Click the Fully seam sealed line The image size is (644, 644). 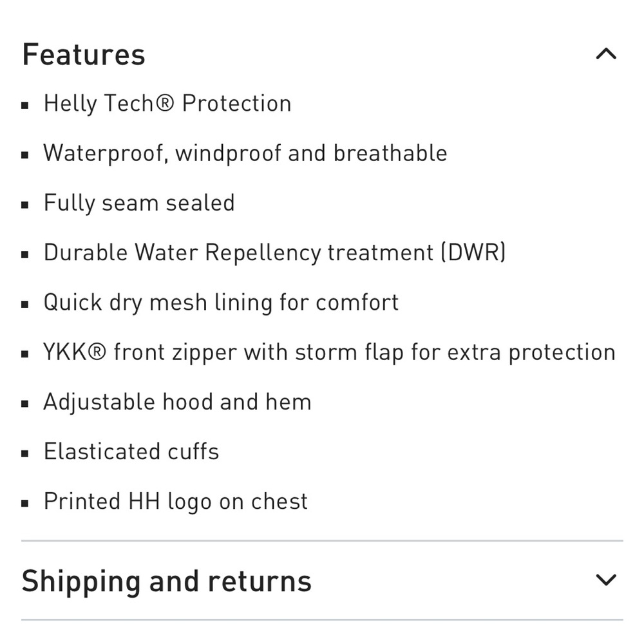coord(139,203)
